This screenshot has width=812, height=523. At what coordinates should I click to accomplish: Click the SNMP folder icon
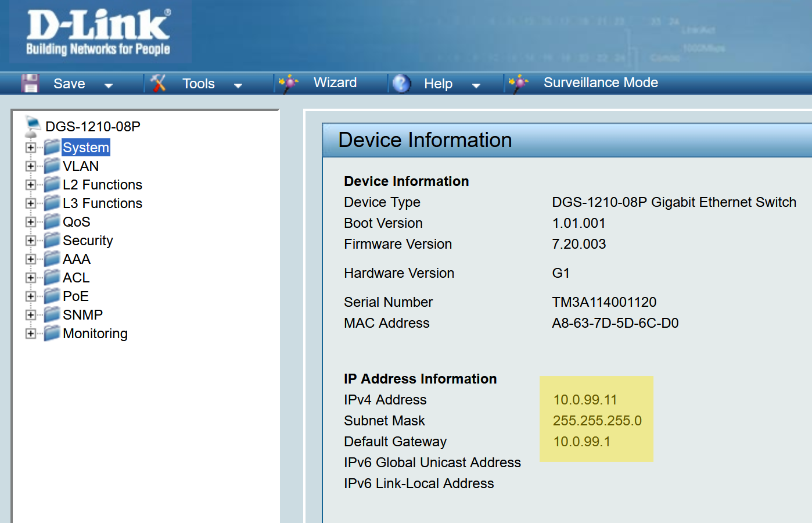(x=52, y=314)
